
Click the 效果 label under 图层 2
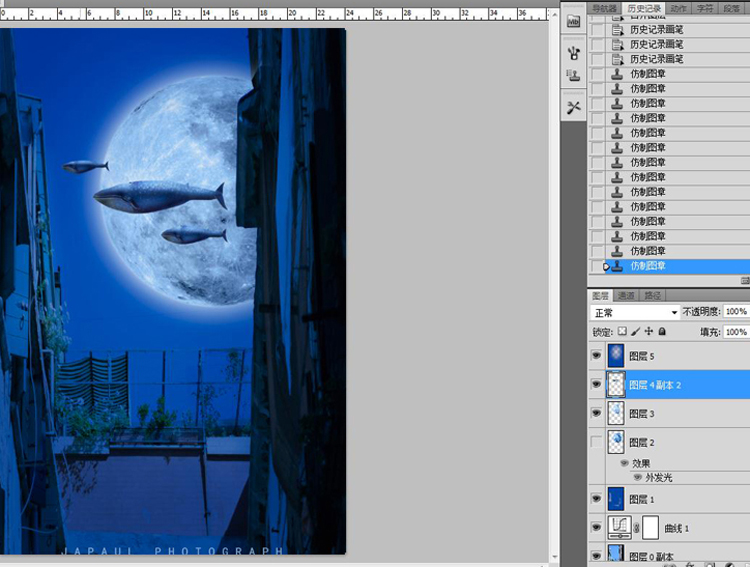641,463
